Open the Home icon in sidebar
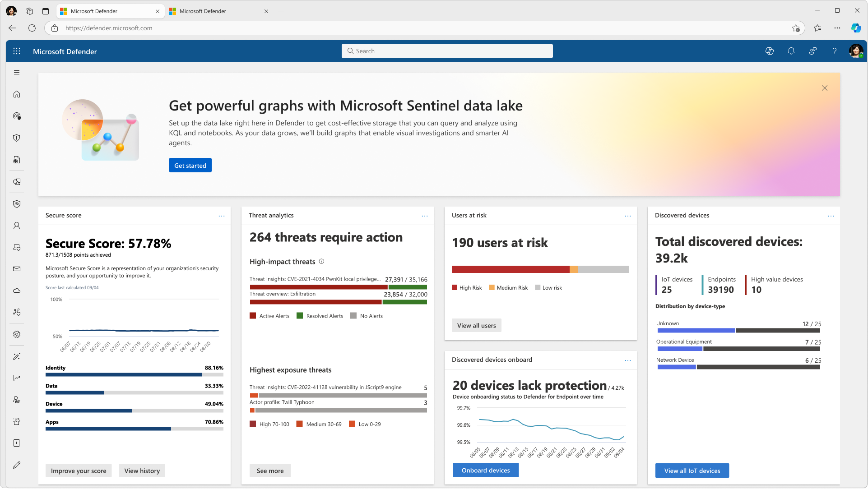The width and height of the screenshot is (868, 489). [17, 94]
